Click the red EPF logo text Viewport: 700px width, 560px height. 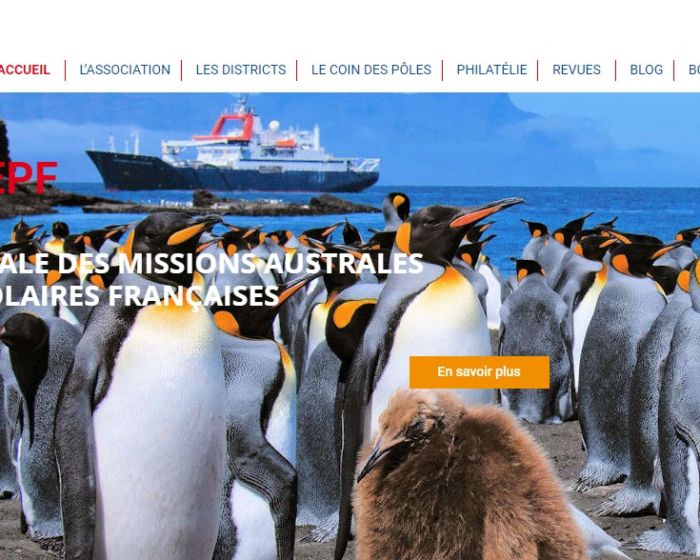(28, 178)
